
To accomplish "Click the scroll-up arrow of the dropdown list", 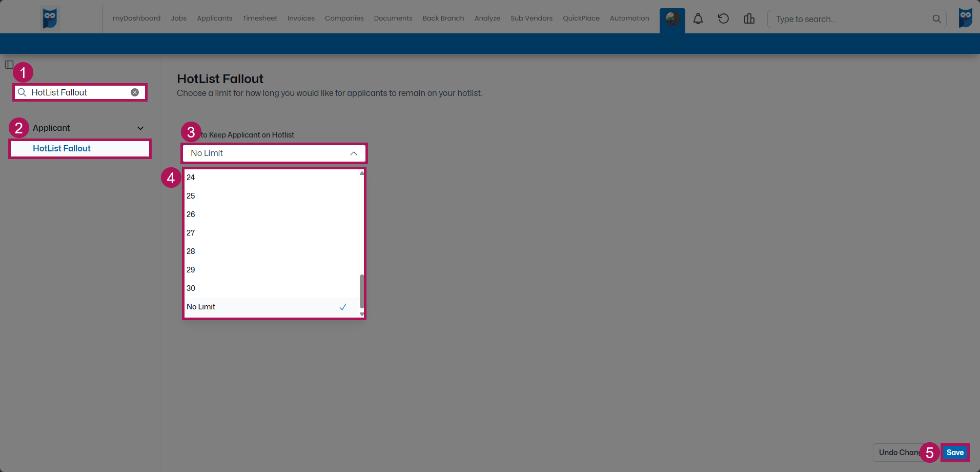I will tap(362, 173).
